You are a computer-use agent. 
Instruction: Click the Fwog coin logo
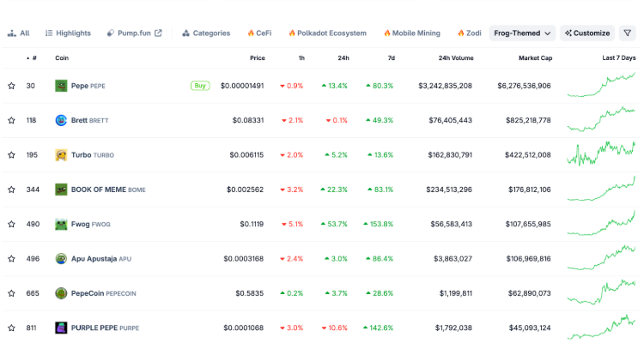click(61, 224)
